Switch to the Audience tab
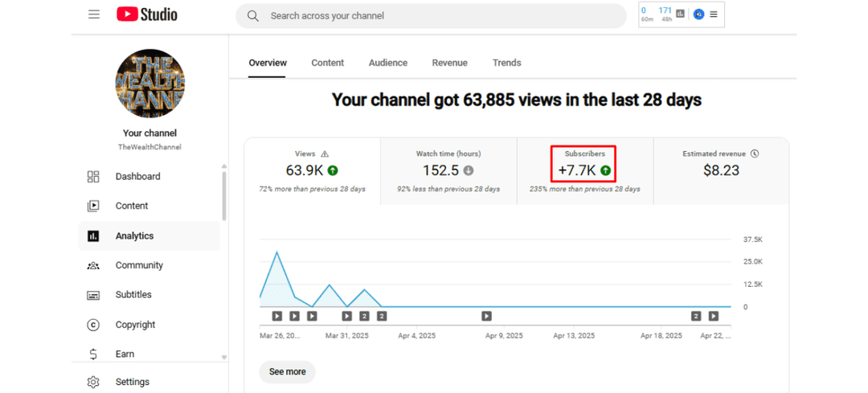 (387, 63)
